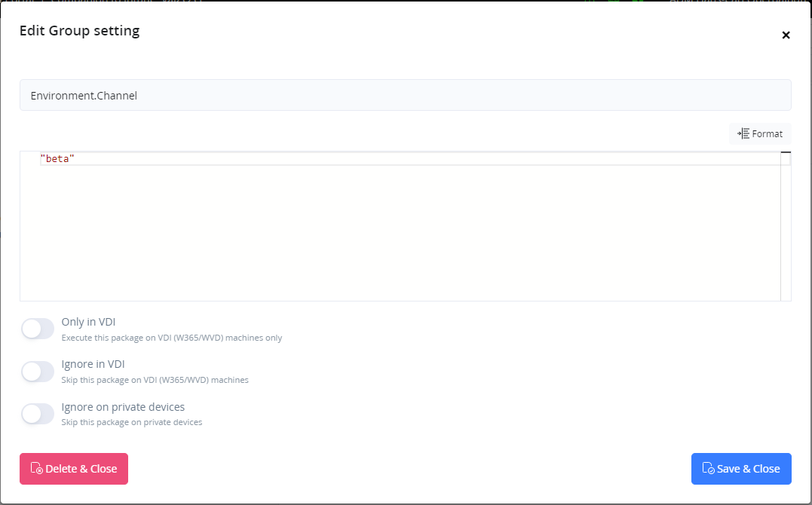Click "Execute this package on VDI" description

tap(171, 338)
